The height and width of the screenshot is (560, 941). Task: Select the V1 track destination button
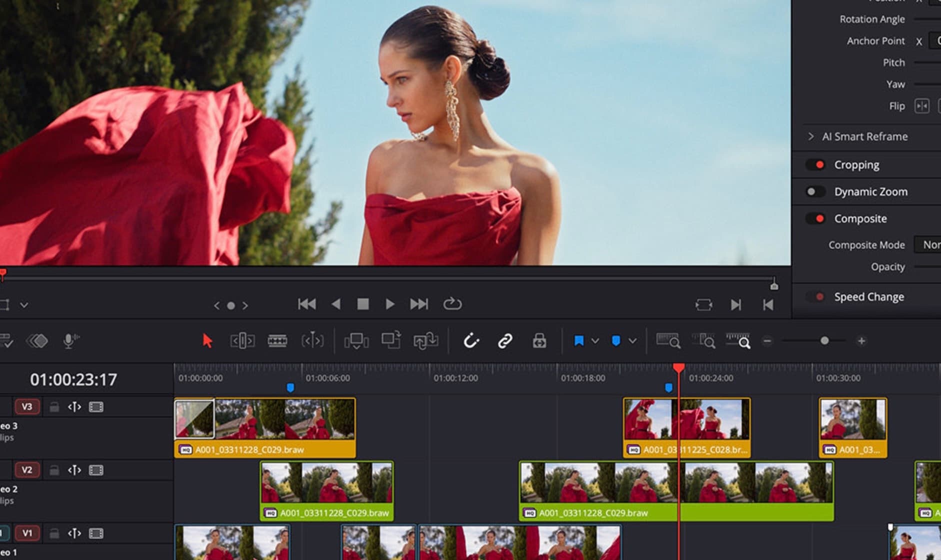[x=27, y=533]
